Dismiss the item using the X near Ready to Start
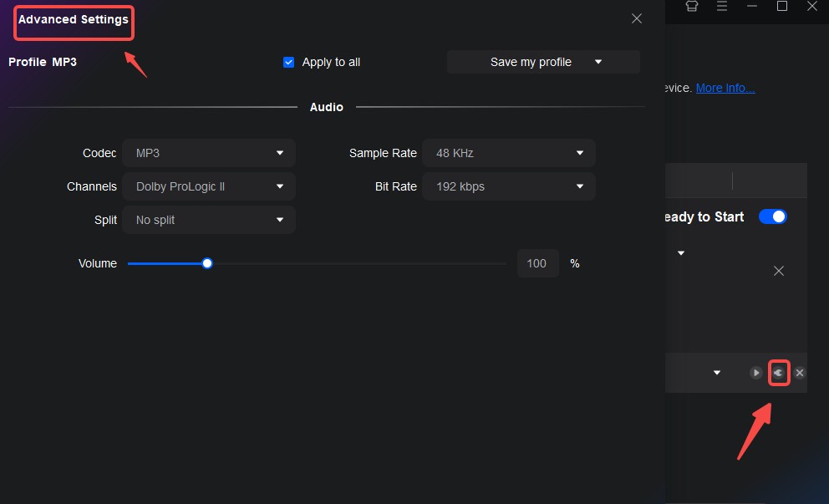 click(x=778, y=271)
